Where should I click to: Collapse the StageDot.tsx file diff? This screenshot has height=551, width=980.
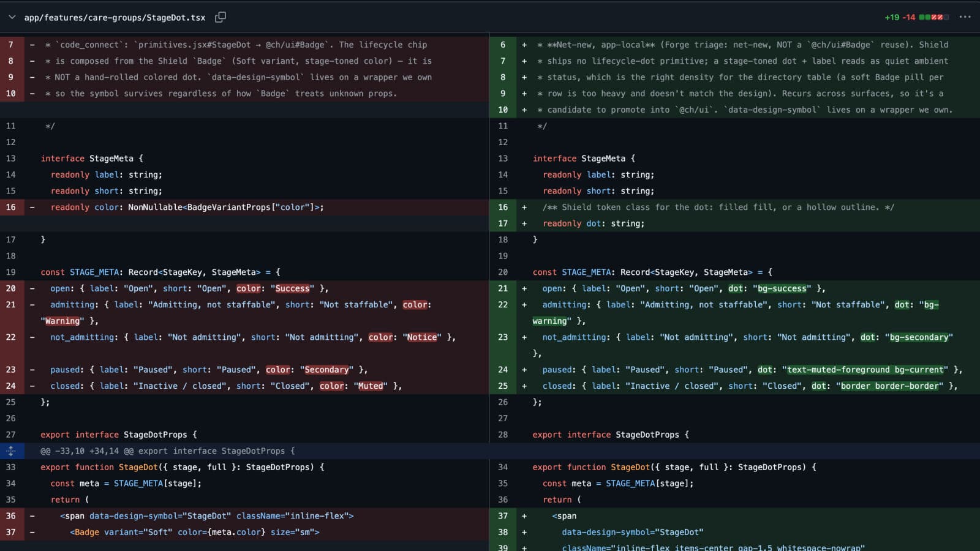12,17
